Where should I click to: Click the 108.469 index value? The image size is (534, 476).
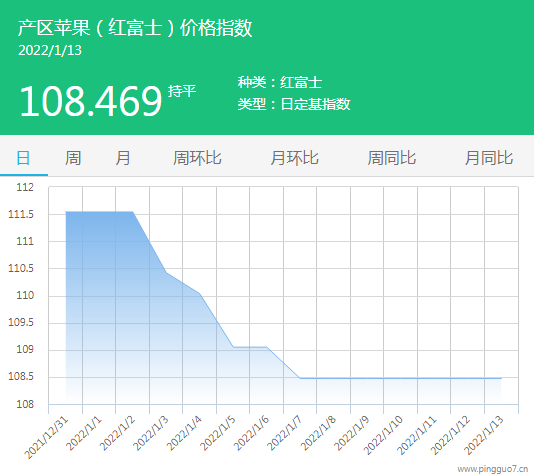(91, 101)
